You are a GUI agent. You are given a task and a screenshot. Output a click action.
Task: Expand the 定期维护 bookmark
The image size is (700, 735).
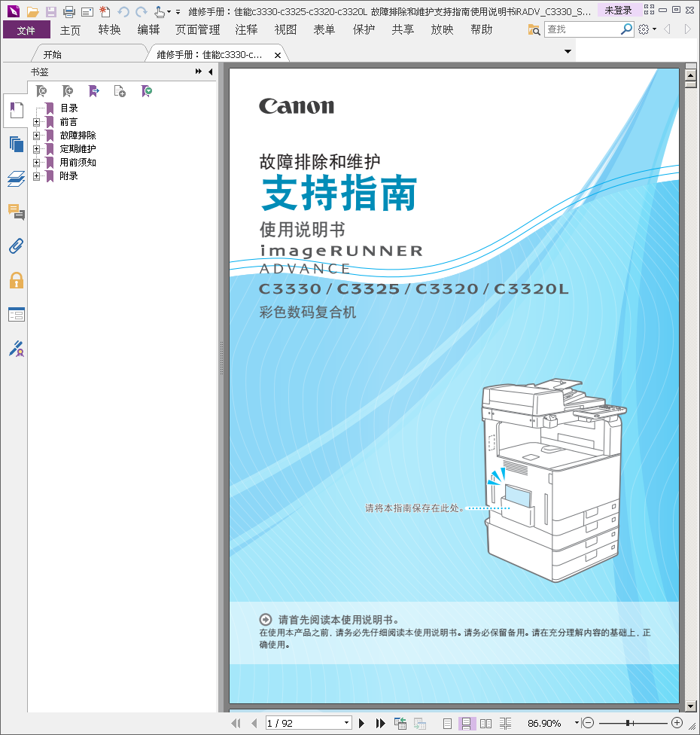pos(37,149)
